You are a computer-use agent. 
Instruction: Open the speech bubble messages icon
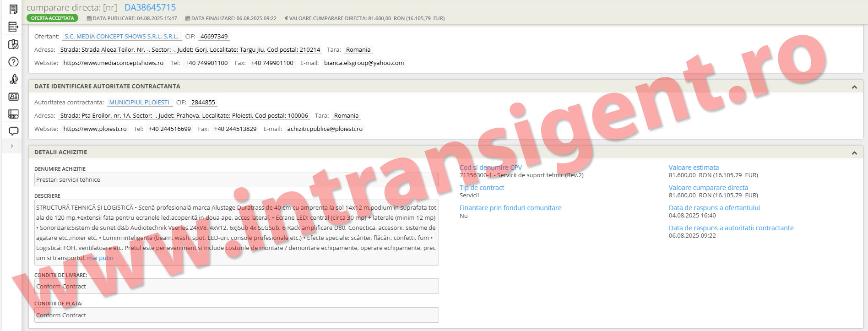tap(13, 131)
